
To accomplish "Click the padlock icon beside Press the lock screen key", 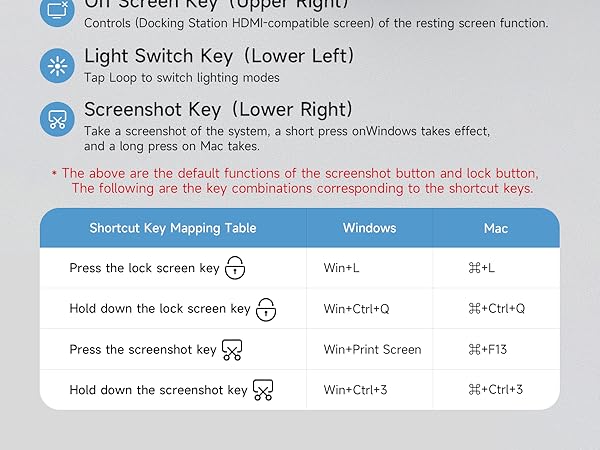I will coord(235,268).
